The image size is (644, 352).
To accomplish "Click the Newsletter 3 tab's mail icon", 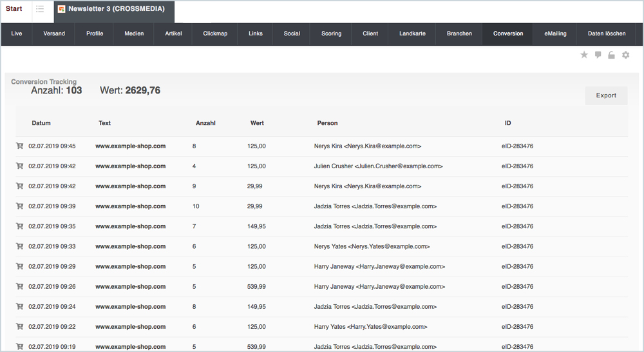I will pyautogui.click(x=61, y=9).
